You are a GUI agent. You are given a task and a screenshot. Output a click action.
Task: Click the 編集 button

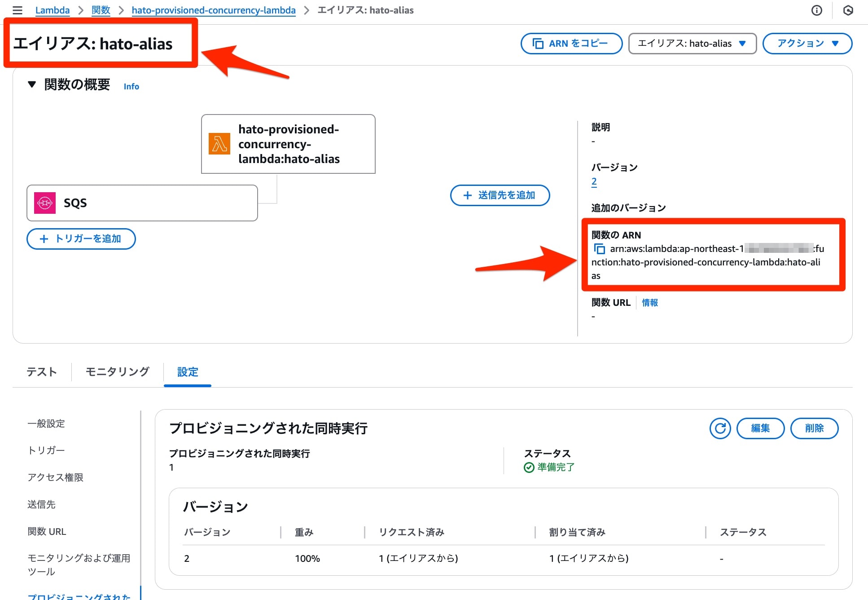(760, 428)
